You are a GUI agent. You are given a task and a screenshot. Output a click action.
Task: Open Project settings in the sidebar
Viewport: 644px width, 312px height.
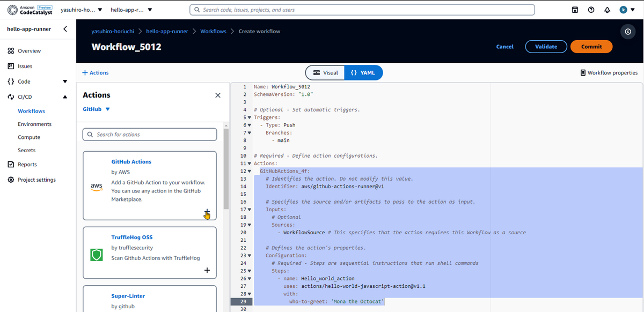[x=36, y=180]
